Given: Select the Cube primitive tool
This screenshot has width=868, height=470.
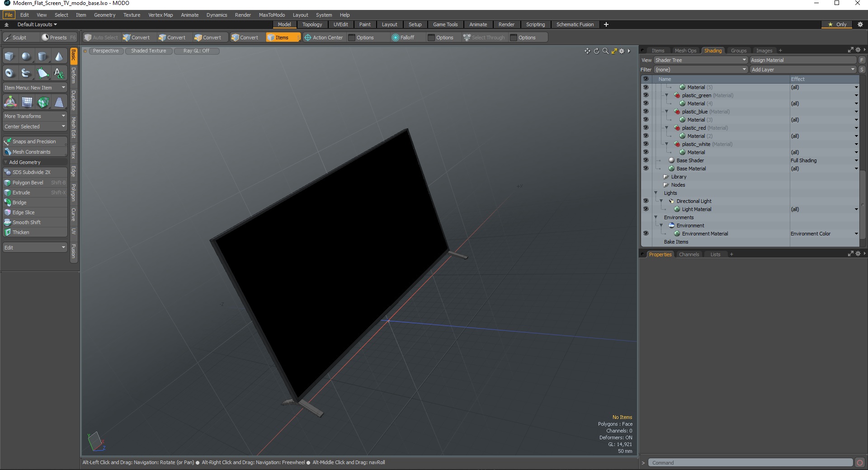Looking at the screenshot, I should [9, 56].
